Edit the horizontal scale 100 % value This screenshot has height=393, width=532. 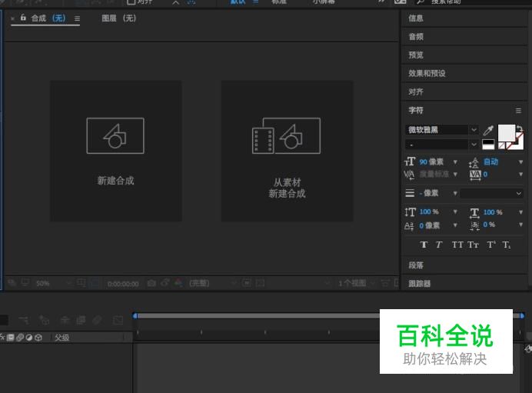493,212
